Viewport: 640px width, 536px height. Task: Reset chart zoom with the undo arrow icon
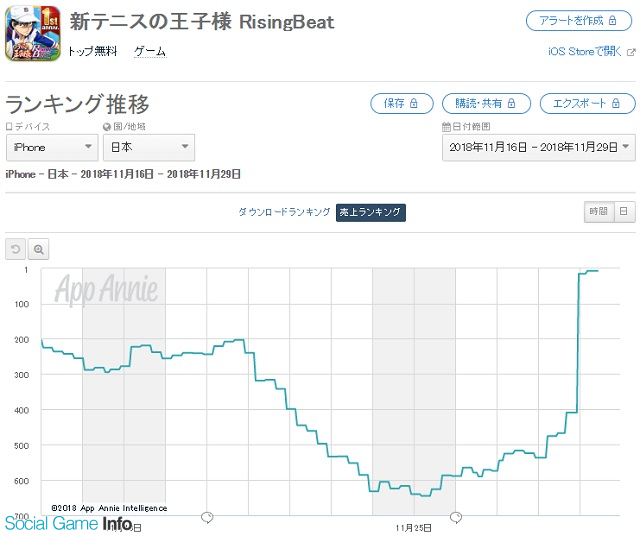(x=16, y=249)
